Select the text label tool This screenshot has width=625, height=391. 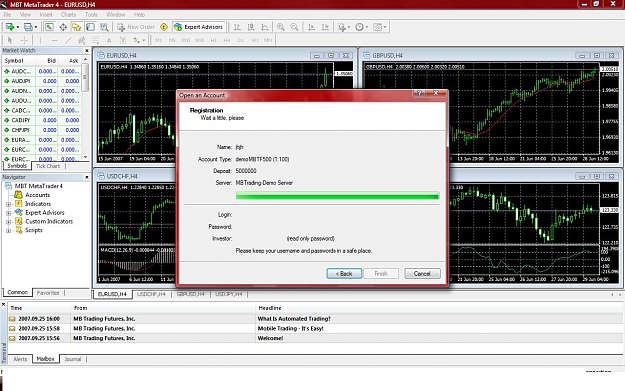coord(123,40)
